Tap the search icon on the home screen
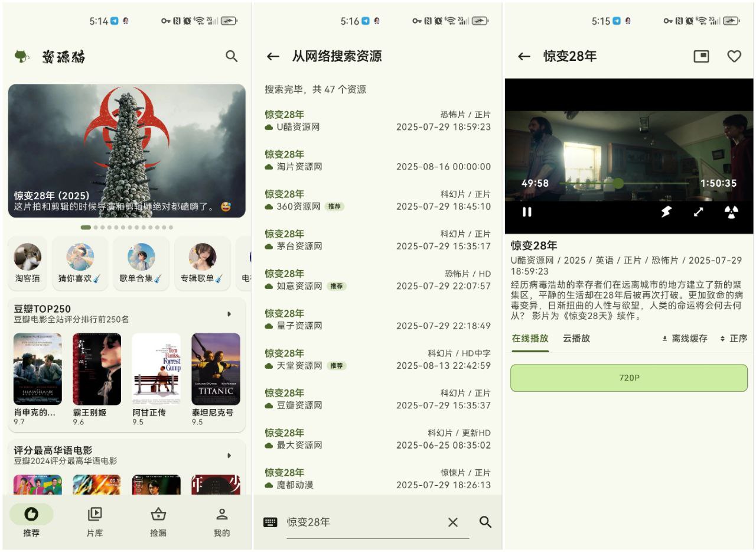 coord(232,56)
